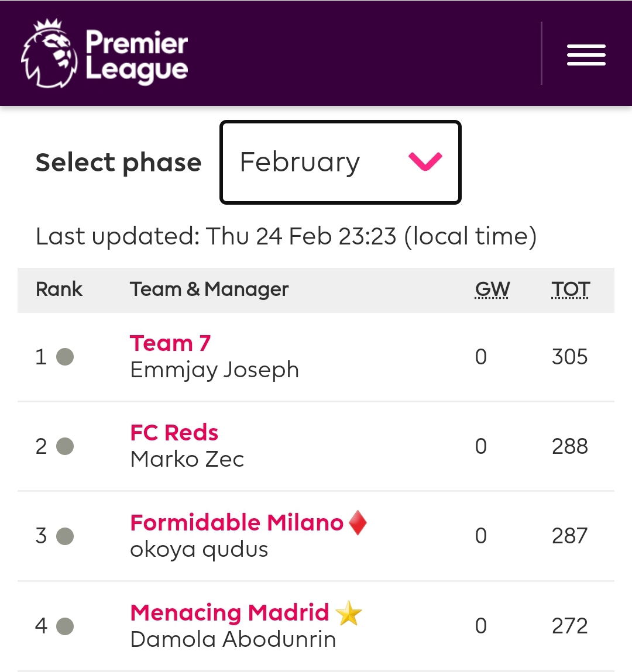Viewport: 632px width, 672px height.
Task: Open the Formidable Milano team link
Action: coord(236,522)
